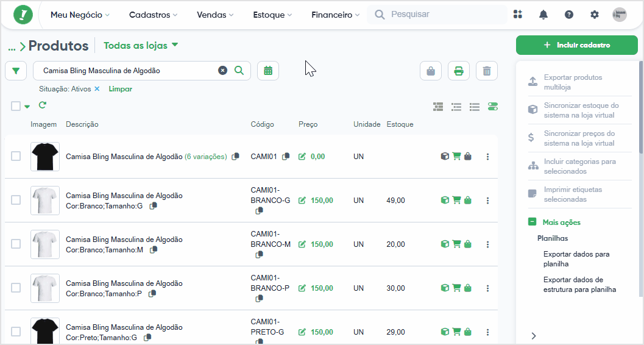Clear the search text with X icon
Viewport: 644px width, 345px height.
pyautogui.click(x=222, y=71)
